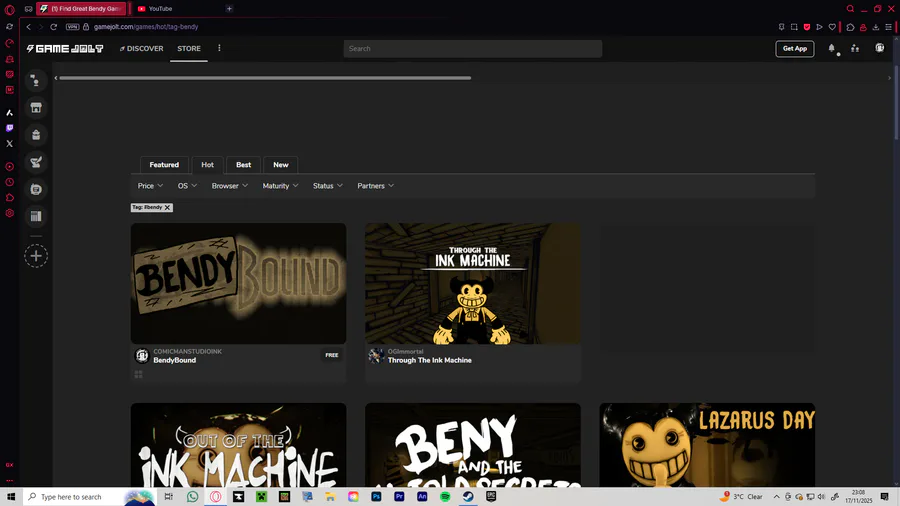
Task: Open Opera sidebar settings gear
Action: 9,213
